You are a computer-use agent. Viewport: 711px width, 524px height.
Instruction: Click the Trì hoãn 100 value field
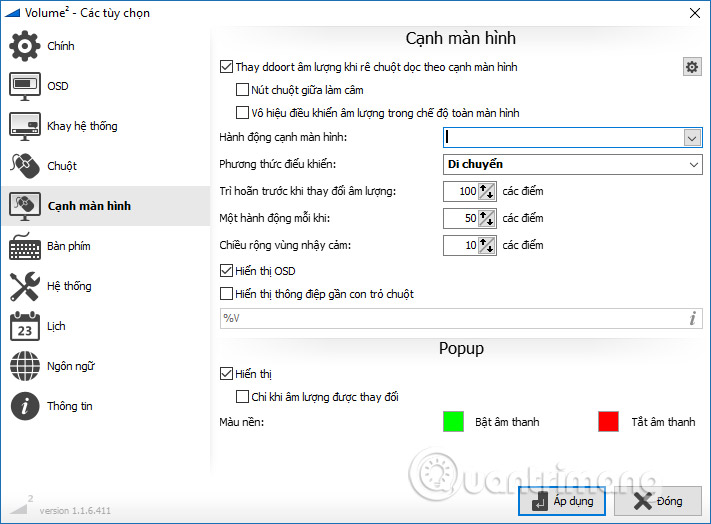click(461, 191)
